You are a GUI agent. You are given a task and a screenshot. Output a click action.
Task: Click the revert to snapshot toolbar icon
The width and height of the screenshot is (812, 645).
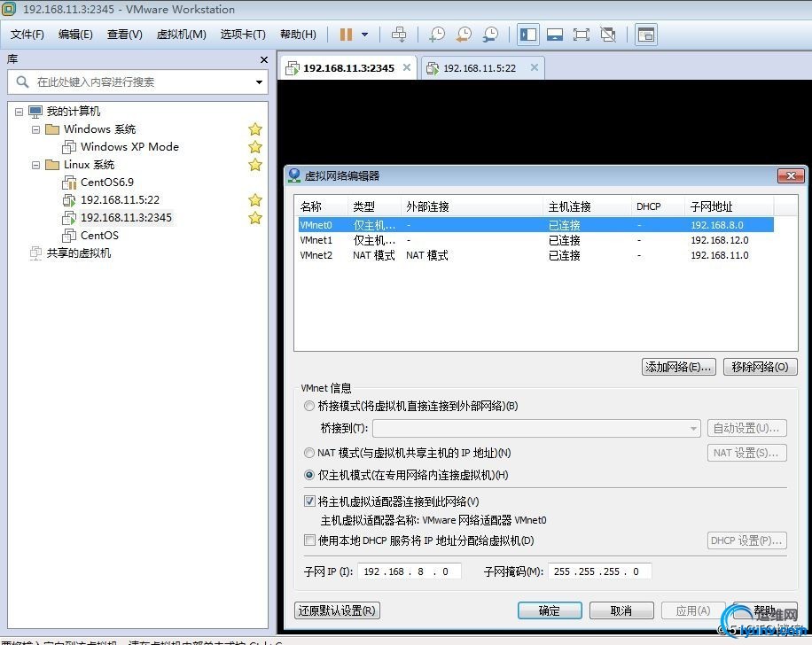coord(464,35)
